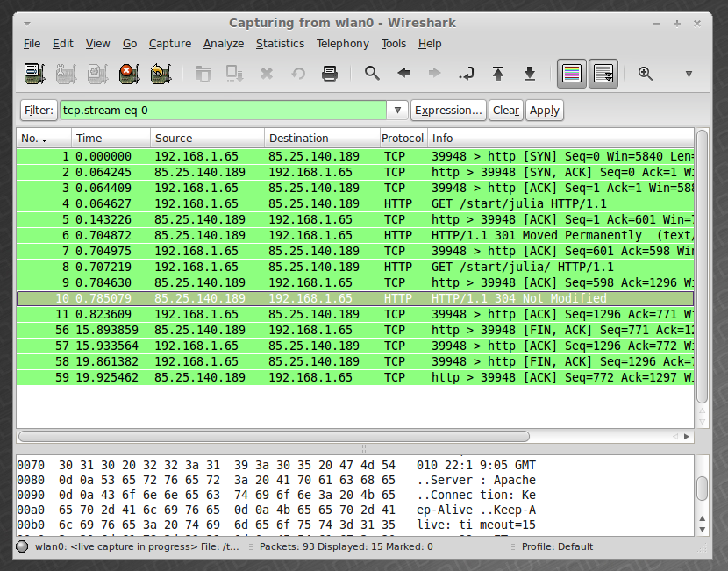Open the Edit menu
Screen dimensions: 728x571
(x=62, y=44)
